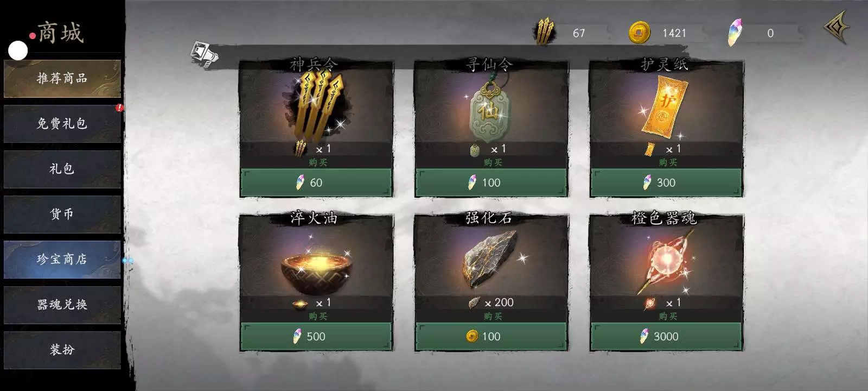
Task: Tap the megaphone announcement icon
Action: (203, 55)
